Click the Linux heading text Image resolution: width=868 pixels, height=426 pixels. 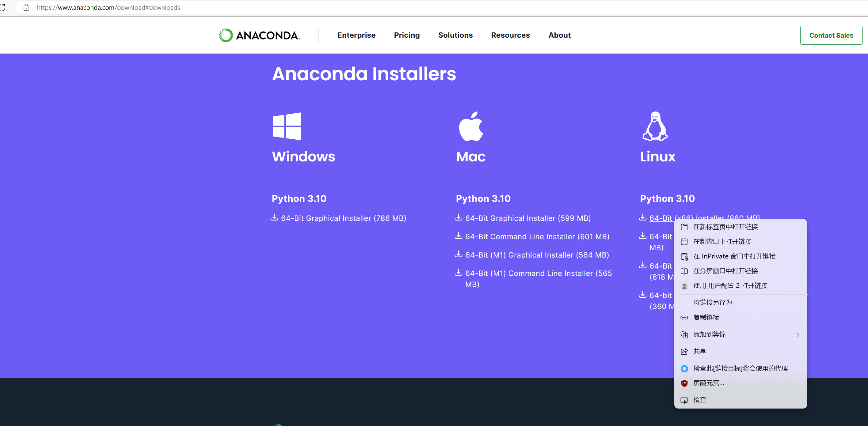point(658,156)
